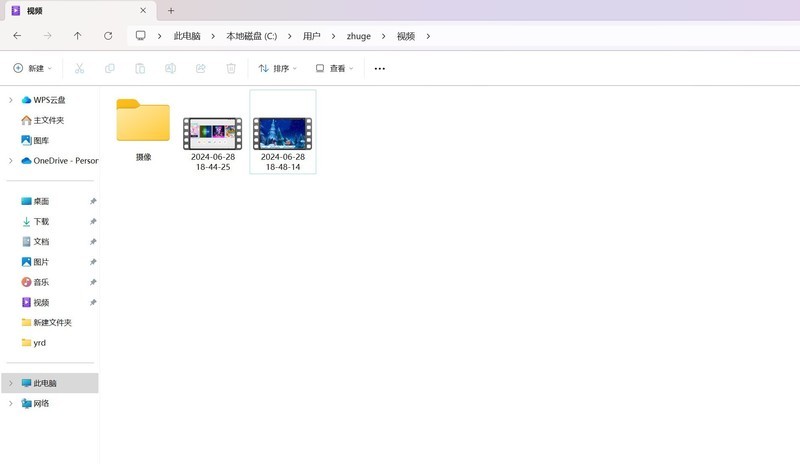This screenshot has width=800, height=464.
Task: Open a new tab with plus button
Action: pyautogui.click(x=171, y=10)
